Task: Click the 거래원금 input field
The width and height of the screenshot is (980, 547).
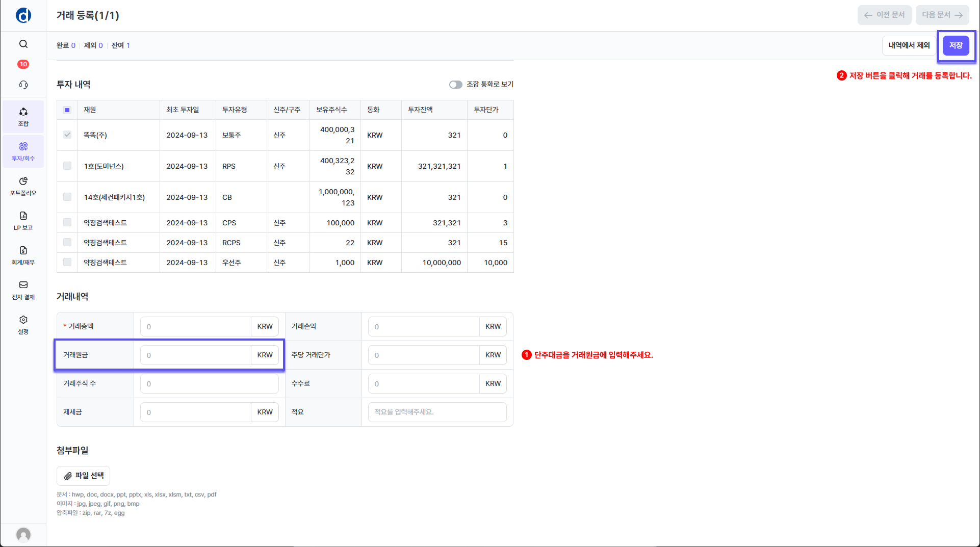Action: [x=196, y=355]
